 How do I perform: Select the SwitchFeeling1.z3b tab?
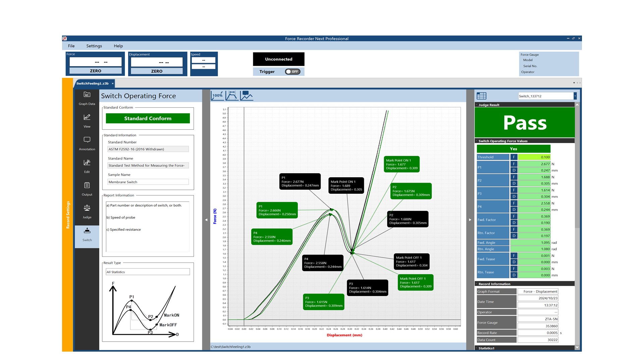coord(92,83)
